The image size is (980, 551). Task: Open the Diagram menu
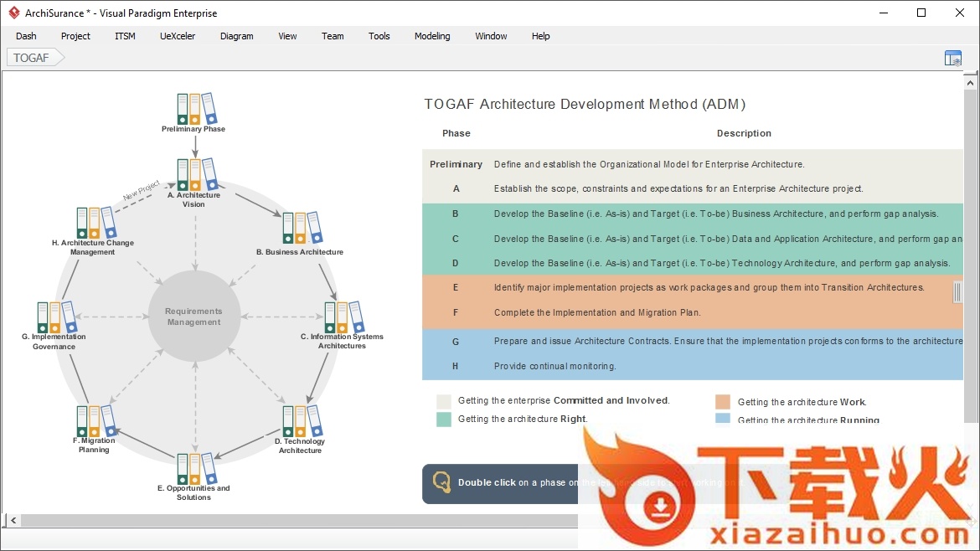click(237, 36)
